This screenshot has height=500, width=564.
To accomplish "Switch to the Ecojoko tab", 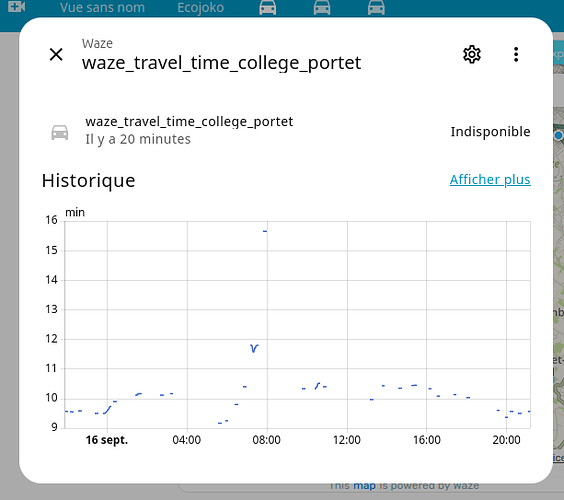I will pyautogui.click(x=201, y=8).
